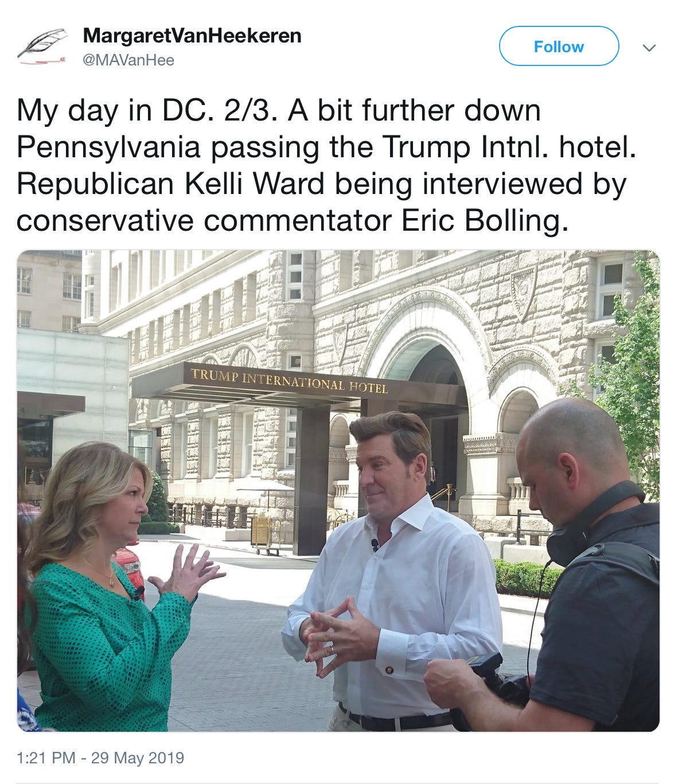The height and width of the screenshot is (784, 686).
Task: Expand the tweet options chevron
Action: point(649,48)
